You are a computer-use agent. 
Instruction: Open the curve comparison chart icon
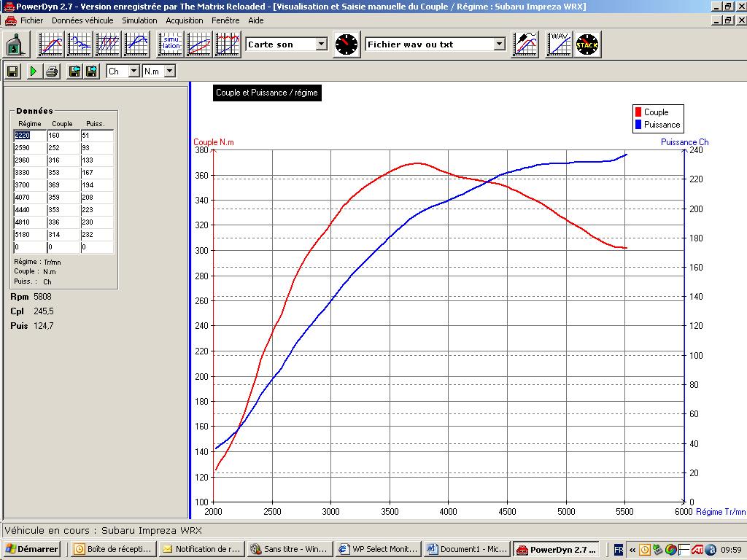(198, 44)
